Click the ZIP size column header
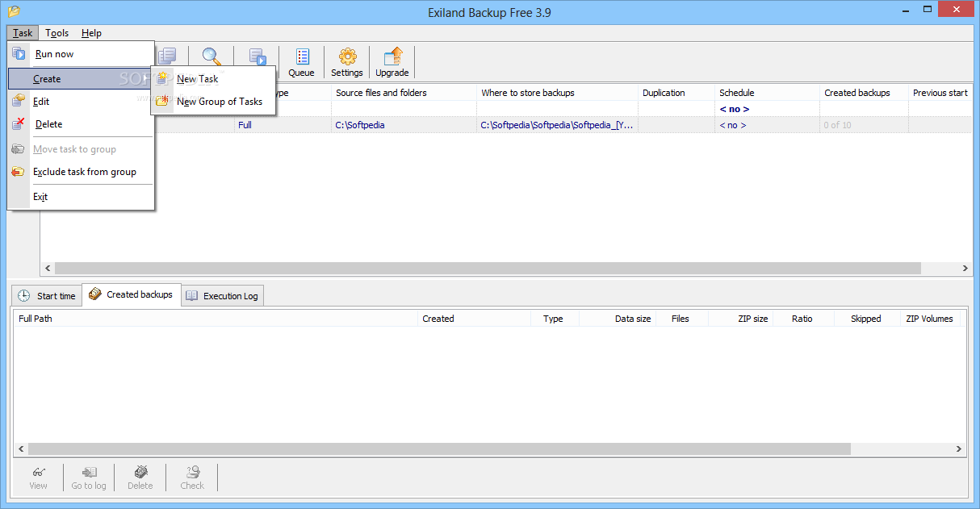 tap(740, 319)
